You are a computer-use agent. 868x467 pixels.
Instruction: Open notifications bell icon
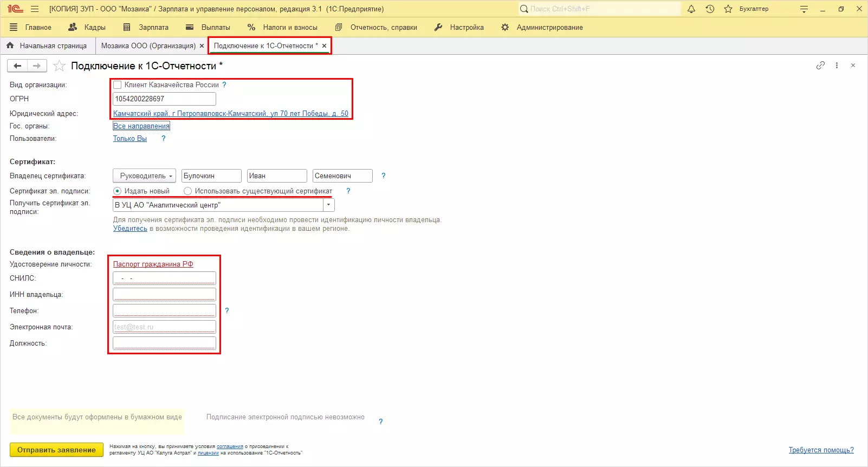tap(691, 9)
